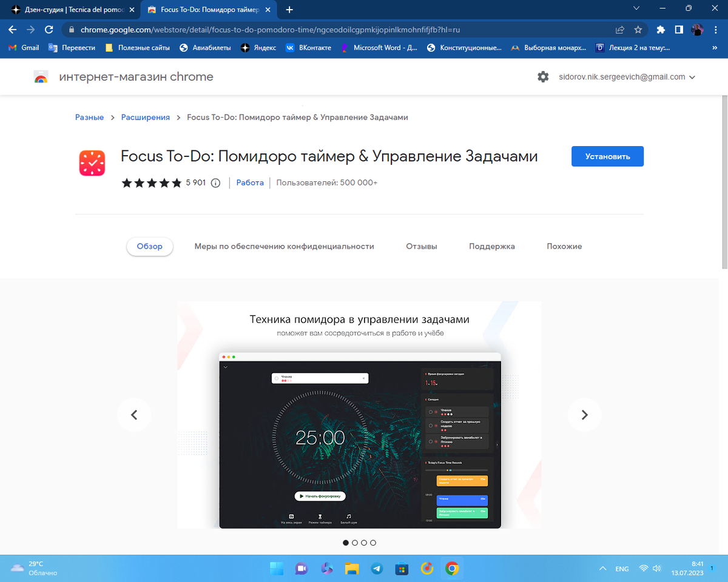Screen dimensions: 728x582
Task: Click the five-star rating
Action: pos(152,182)
